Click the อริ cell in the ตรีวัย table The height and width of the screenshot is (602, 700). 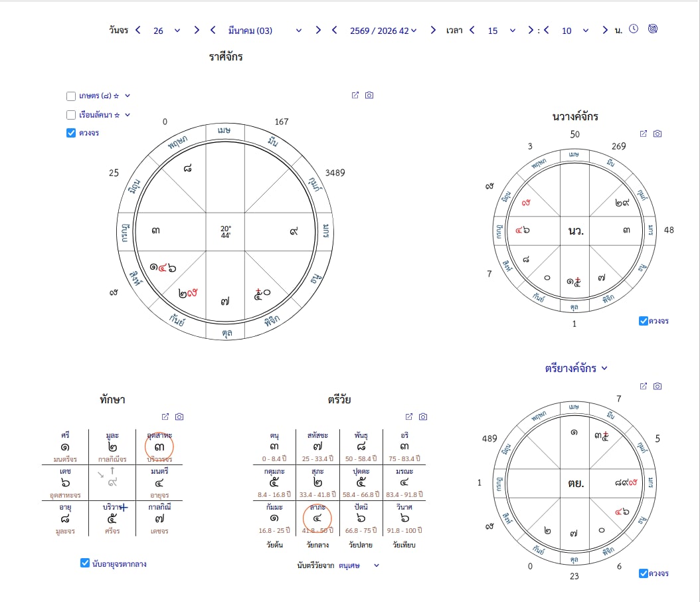tap(404, 447)
